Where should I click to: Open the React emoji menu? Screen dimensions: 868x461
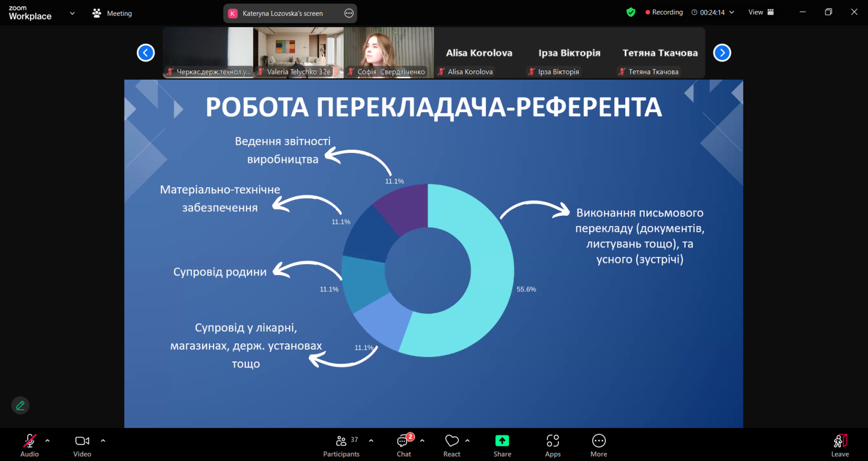click(452, 445)
